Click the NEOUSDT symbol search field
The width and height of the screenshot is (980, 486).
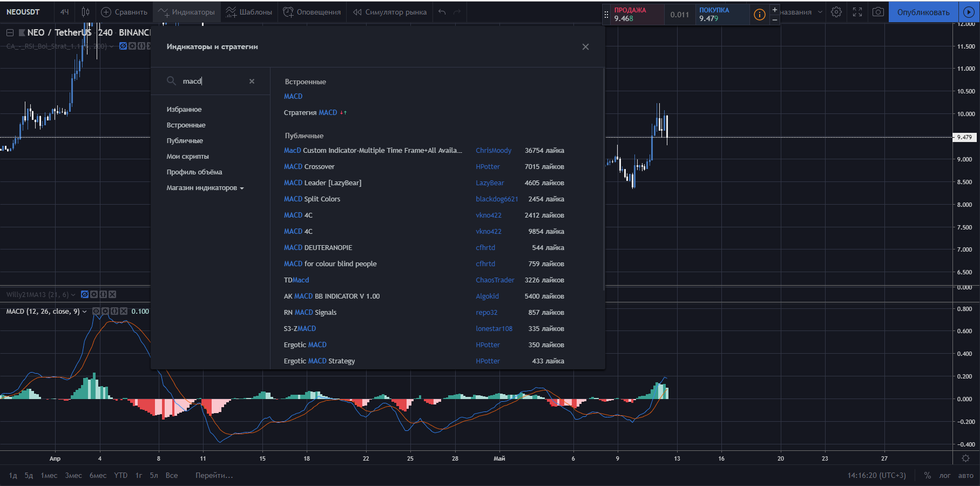(x=23, y=12)
